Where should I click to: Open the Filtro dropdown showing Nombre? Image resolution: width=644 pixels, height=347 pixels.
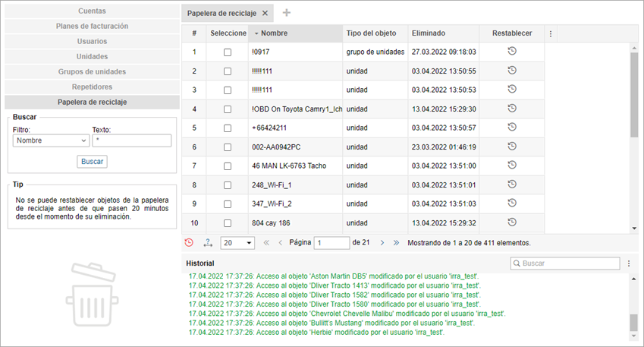51,140
